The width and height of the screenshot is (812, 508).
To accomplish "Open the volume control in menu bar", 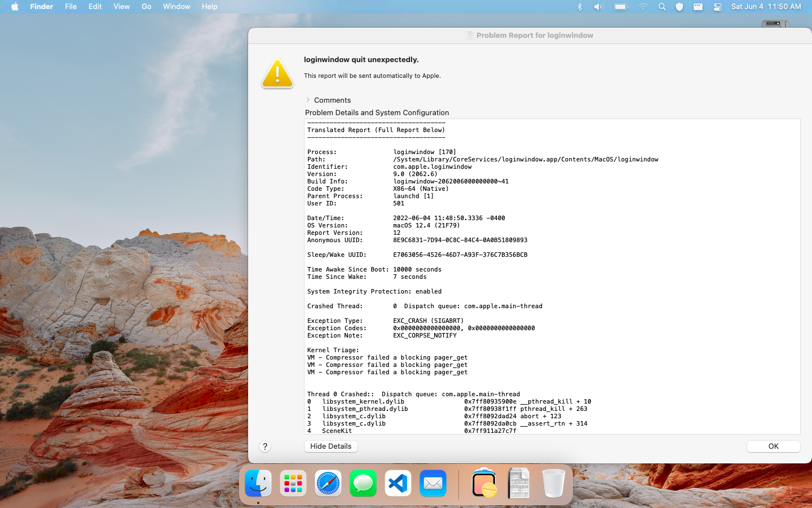I will pyautogui.click(x=599, y=7).
